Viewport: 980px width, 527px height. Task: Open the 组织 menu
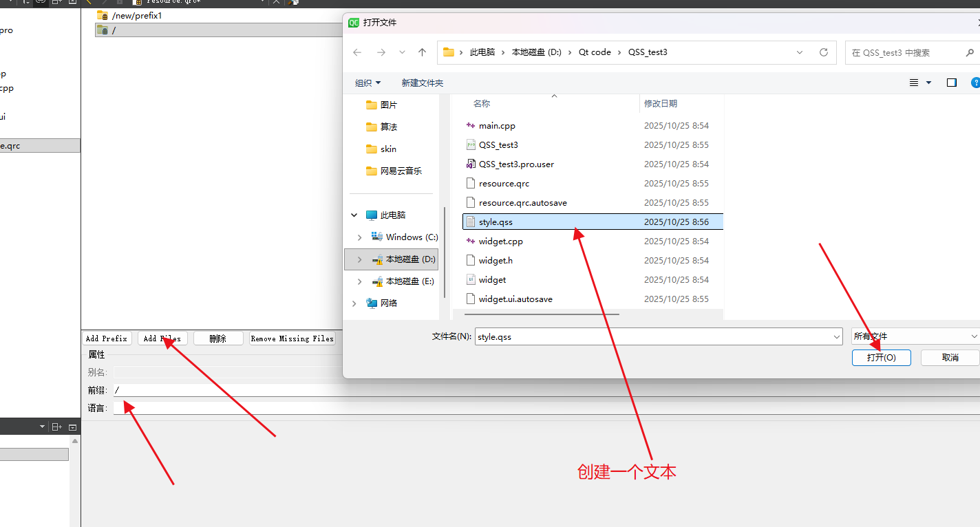coord(367,83)
